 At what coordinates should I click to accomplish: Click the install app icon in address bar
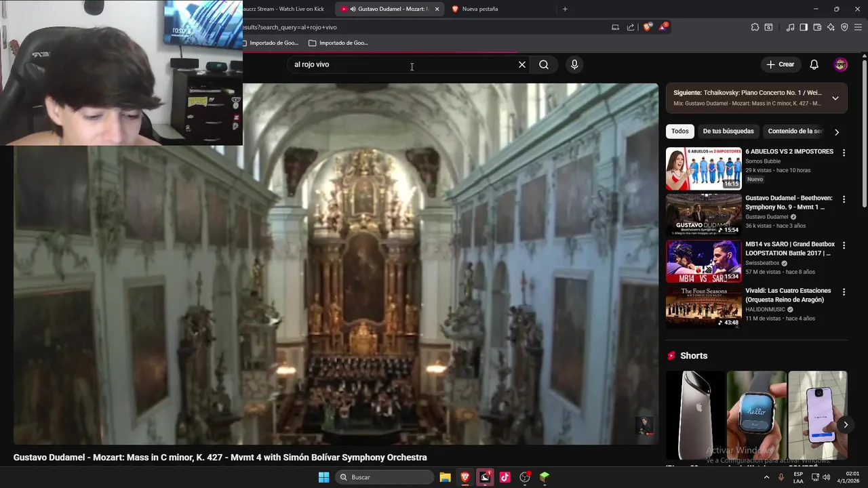615,27
